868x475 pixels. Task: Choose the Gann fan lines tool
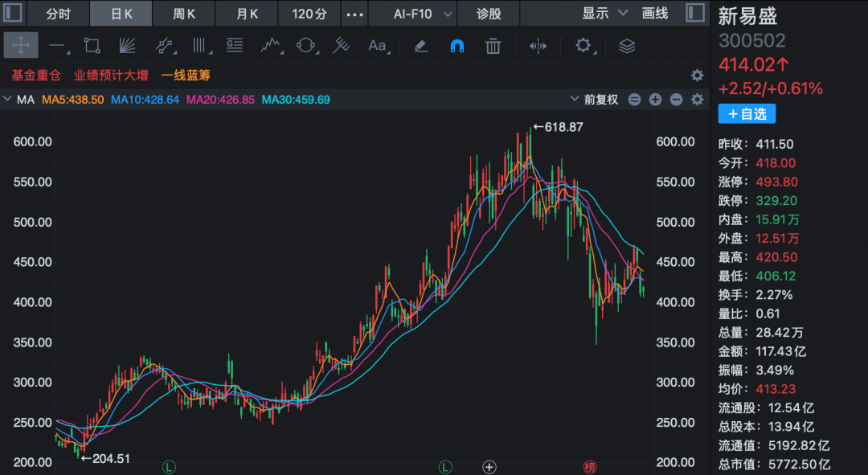127,45
